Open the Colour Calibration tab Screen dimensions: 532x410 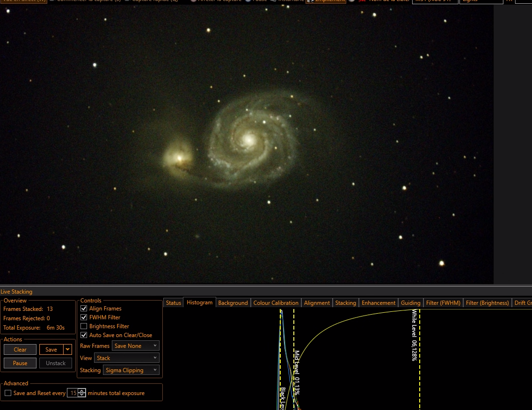(x=276, y=303)
